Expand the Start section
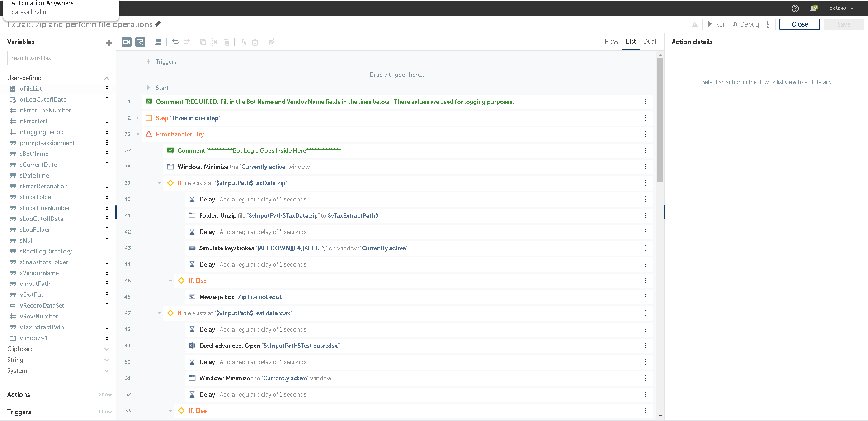 [x=149, y=88]
